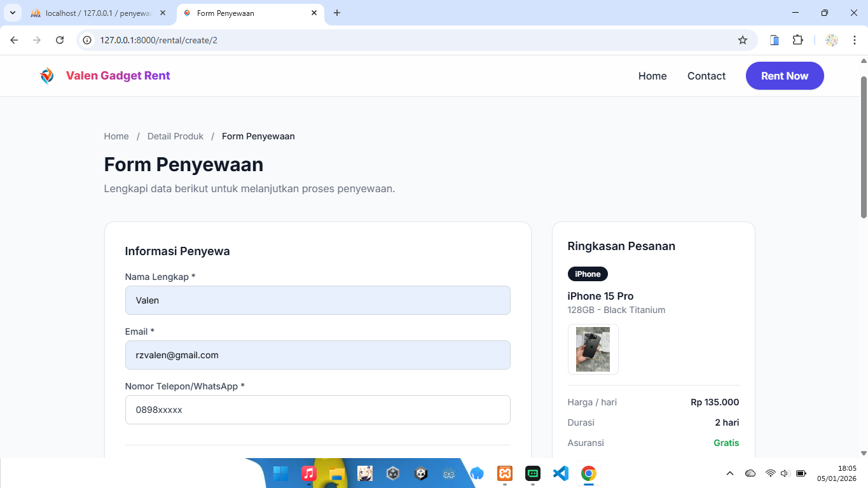868x488 pixels.
Task: Click the back navigation arrow
Action: coord(14,40)
